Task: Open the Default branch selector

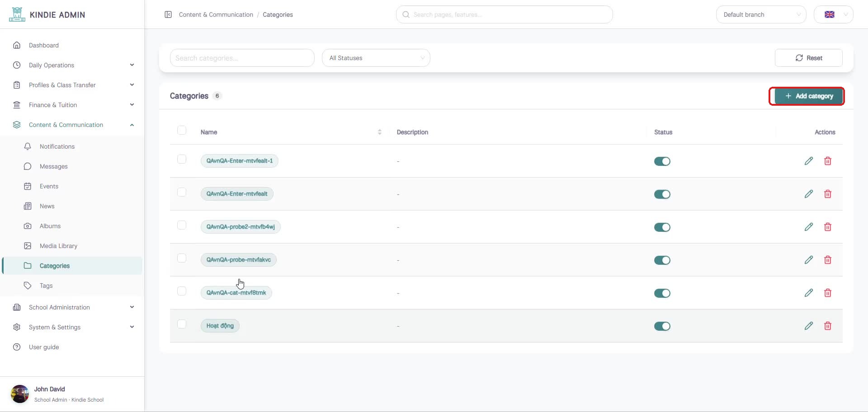Action: pos(761,14)
